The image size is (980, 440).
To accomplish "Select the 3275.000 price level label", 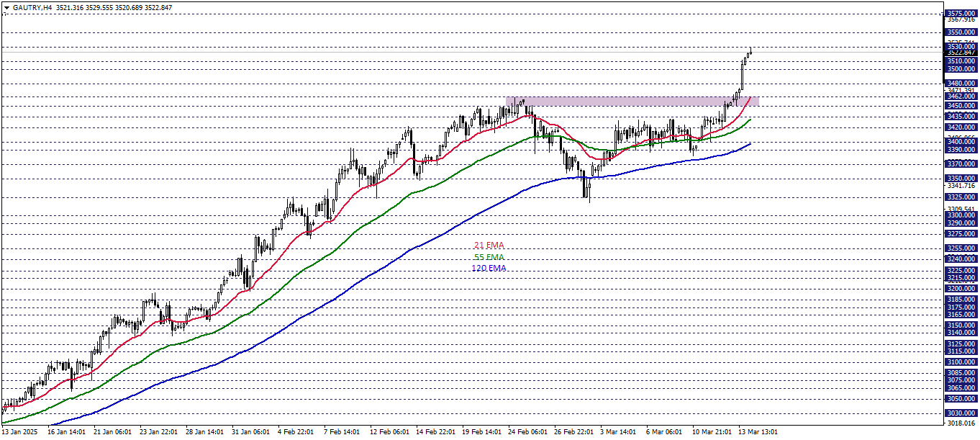I will click(961, 234).
